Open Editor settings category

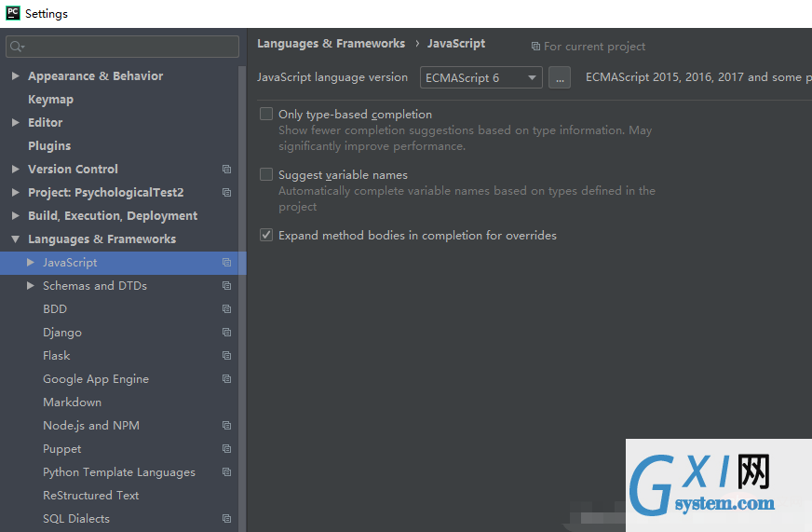[x=45, y=123]
